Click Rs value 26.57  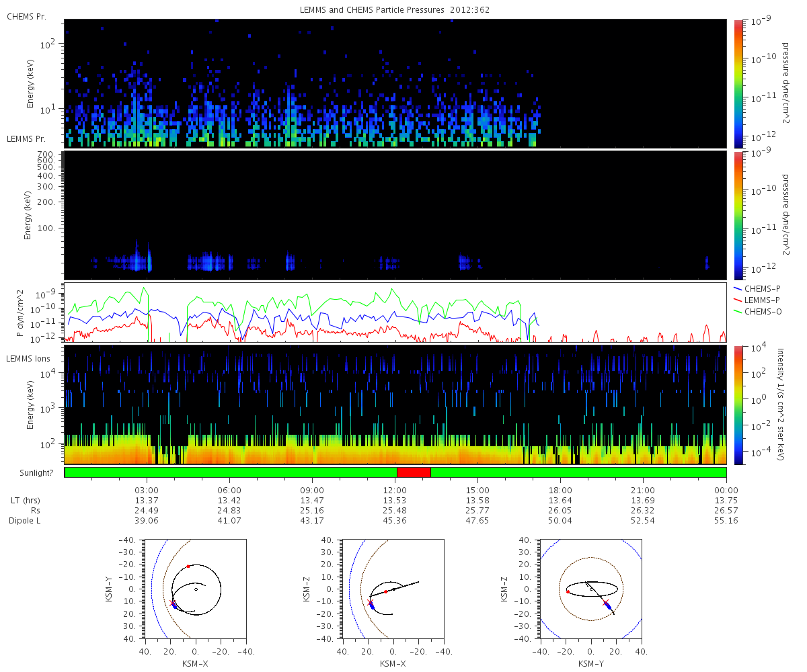pyautogui.click(x=726, y=511)
